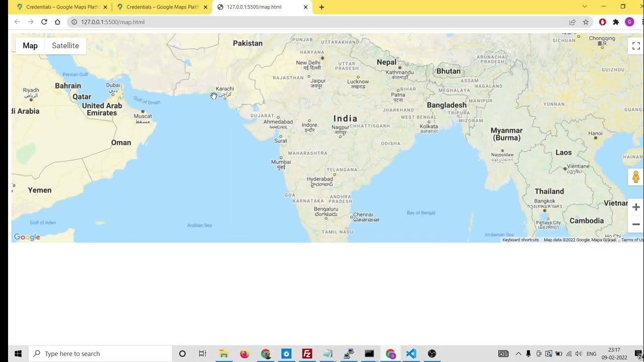
Task: Open Visual Studio Code from the taskbar
Action: [411, 353]
